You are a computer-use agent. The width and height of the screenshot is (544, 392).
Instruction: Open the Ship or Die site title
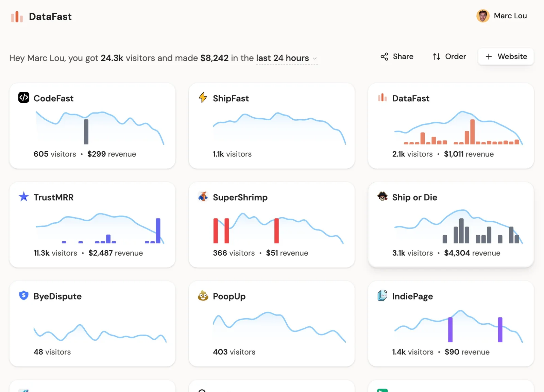(x=414, y=198)
